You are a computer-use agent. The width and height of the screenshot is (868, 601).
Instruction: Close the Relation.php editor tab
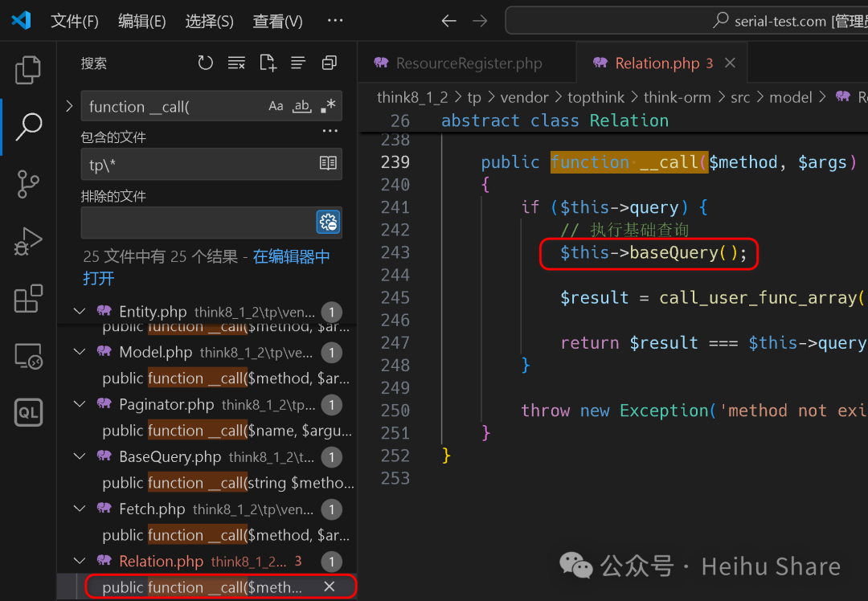tap(730, 63)
